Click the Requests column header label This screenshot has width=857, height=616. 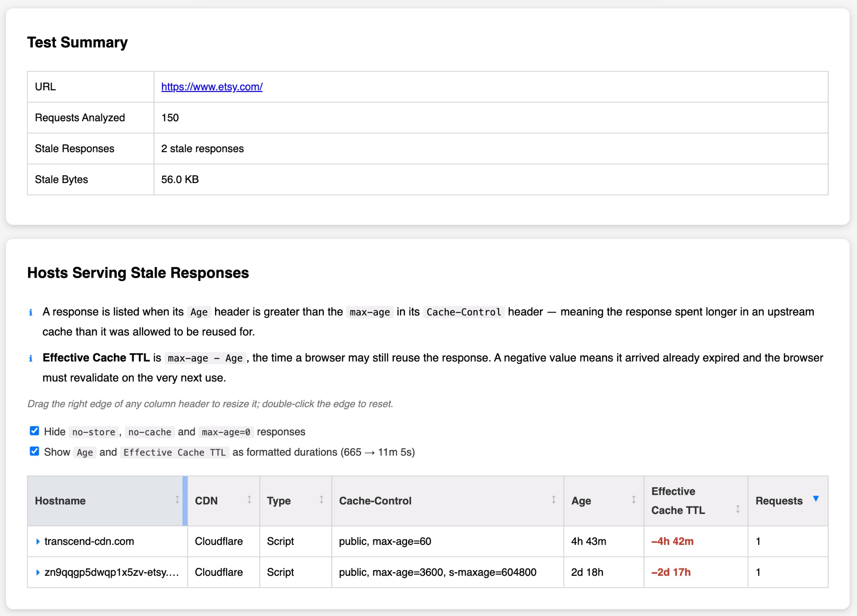pyautogui.click(x=779, y=501)
